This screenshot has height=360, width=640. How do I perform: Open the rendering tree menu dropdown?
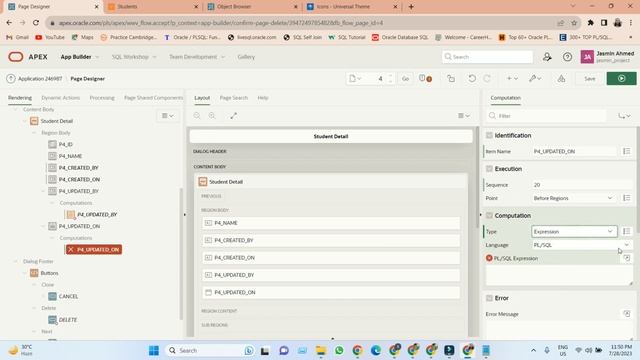tap(167, 116)
